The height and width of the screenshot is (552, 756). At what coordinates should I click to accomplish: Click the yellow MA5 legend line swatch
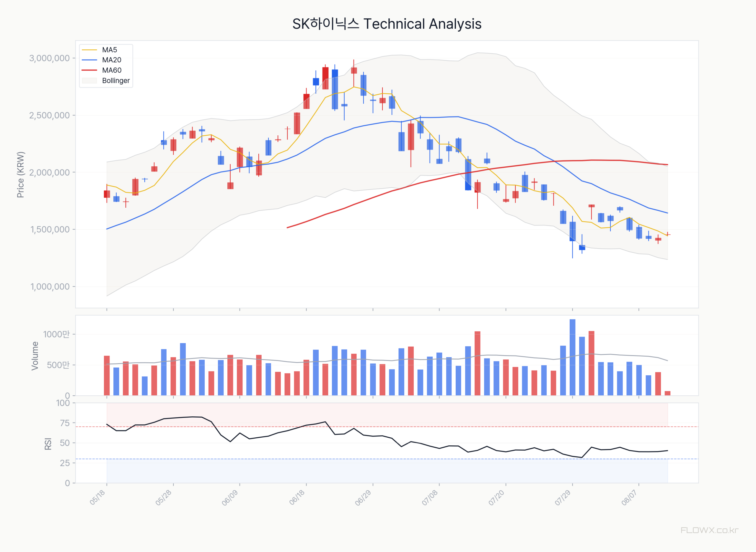pyautogui.click(x=89, y=50)
